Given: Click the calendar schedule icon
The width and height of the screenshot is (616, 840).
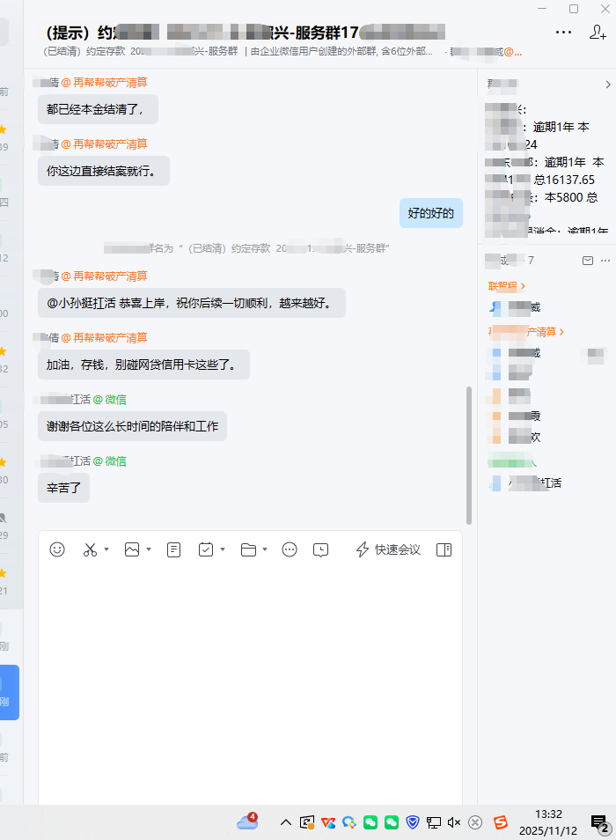Looking at the screenshot, I should pyautogui.click(x=206, y=549).
